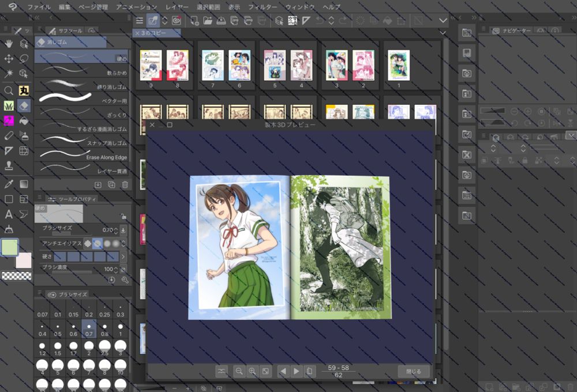Viewport: 577px width, 392px height.
Task: Select the Text tool
Action: coord(9,214)
